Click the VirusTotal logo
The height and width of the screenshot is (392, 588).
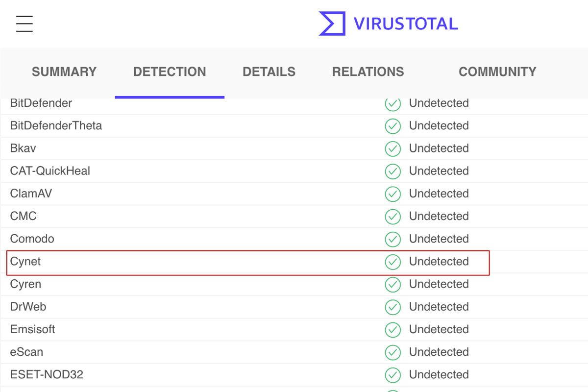pos(388,24)
